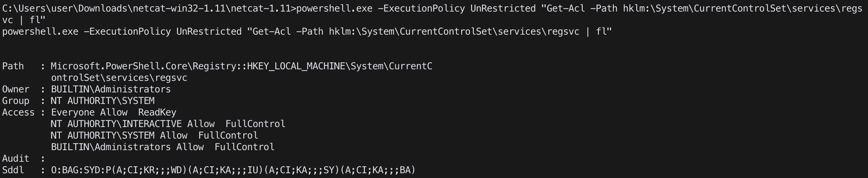Click the Audit label text
Screen dimensions: 868x178
(16, 158)
